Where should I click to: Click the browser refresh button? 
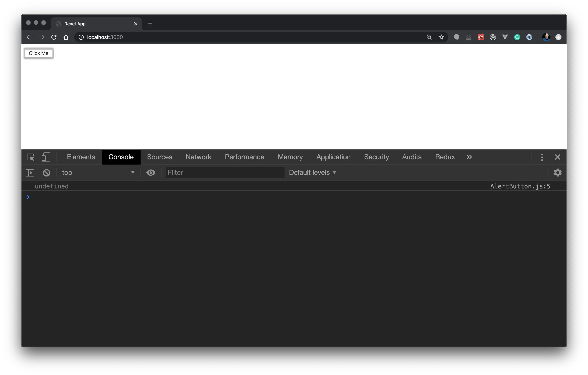(x=54, y=37)
